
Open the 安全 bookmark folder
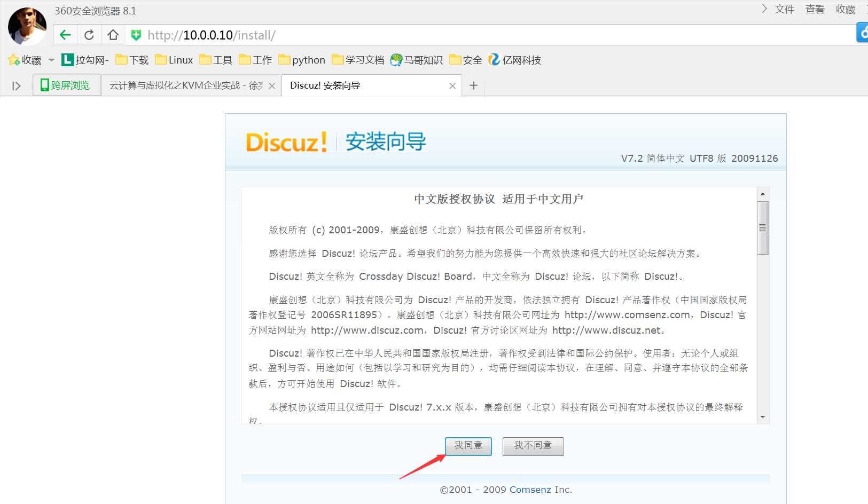pyautogui.click(x=466, y=60)
